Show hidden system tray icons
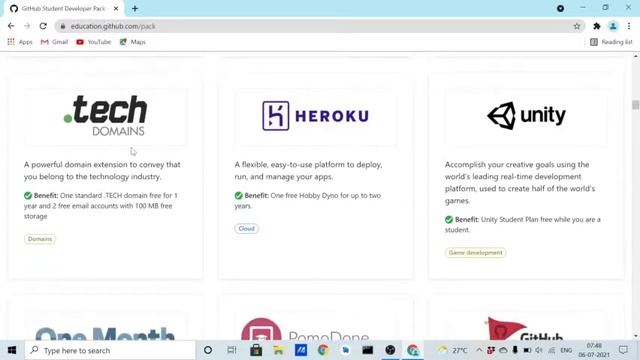 pyautogui.click(x=479, y=350)
